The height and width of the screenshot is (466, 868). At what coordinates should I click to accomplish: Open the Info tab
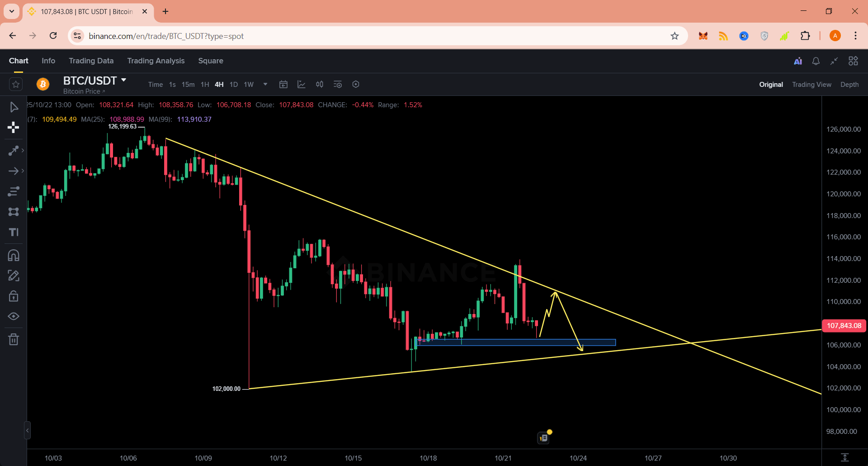[x=48, y=61]
